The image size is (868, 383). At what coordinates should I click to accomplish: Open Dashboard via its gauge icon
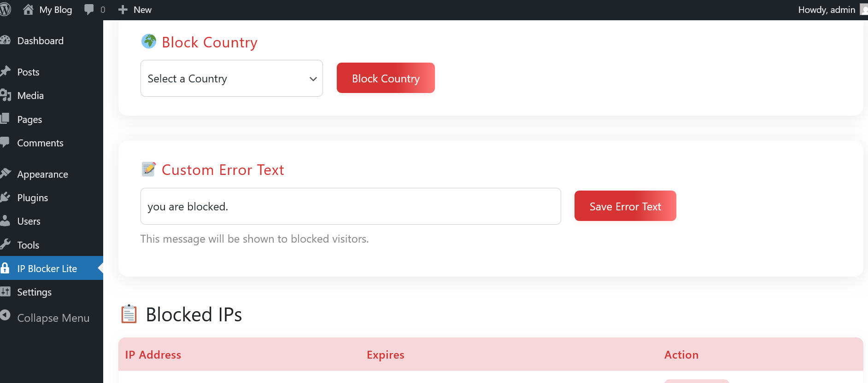click(x=6, y=41)
